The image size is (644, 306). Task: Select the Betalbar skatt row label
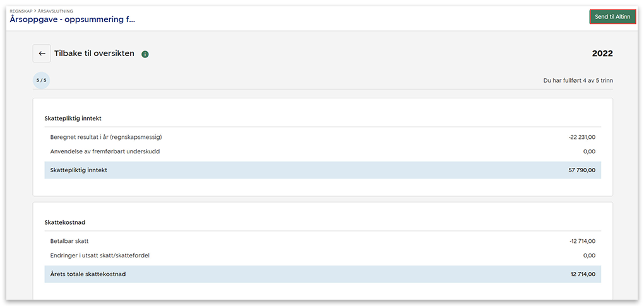(70, 241)
